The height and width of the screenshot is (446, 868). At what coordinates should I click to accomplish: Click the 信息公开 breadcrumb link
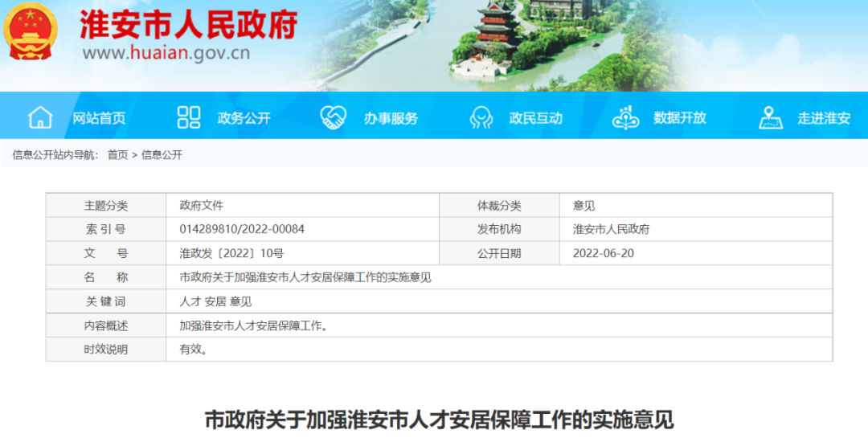[162, 155]
